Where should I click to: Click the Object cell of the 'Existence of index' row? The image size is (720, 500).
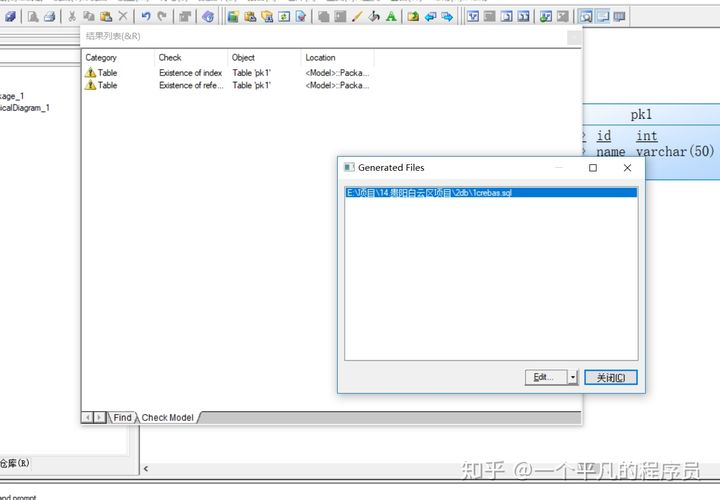pyautogui.click(x=252, y=73)
